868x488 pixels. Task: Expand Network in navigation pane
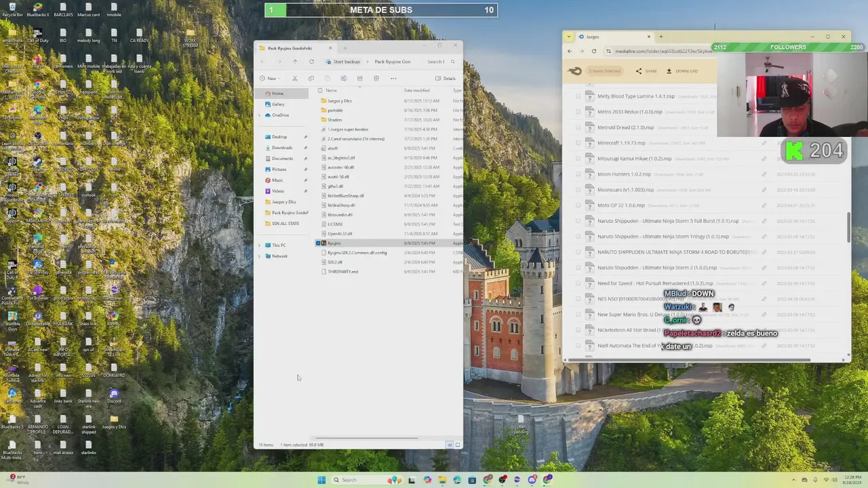click(x=259, y=256)
